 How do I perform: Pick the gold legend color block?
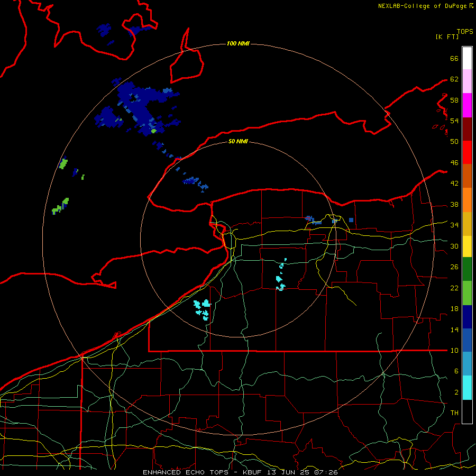467,224
